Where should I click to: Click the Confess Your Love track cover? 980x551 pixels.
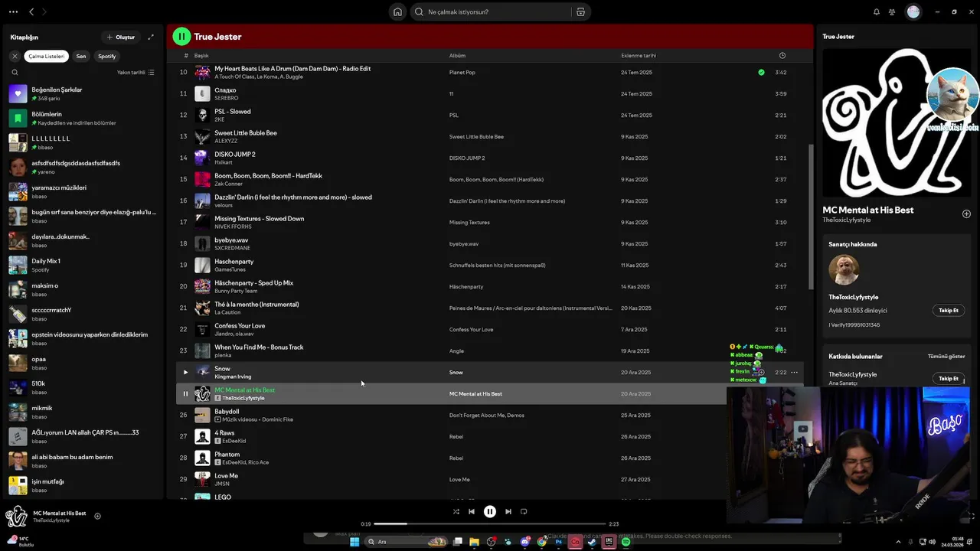tap(202, 330)
